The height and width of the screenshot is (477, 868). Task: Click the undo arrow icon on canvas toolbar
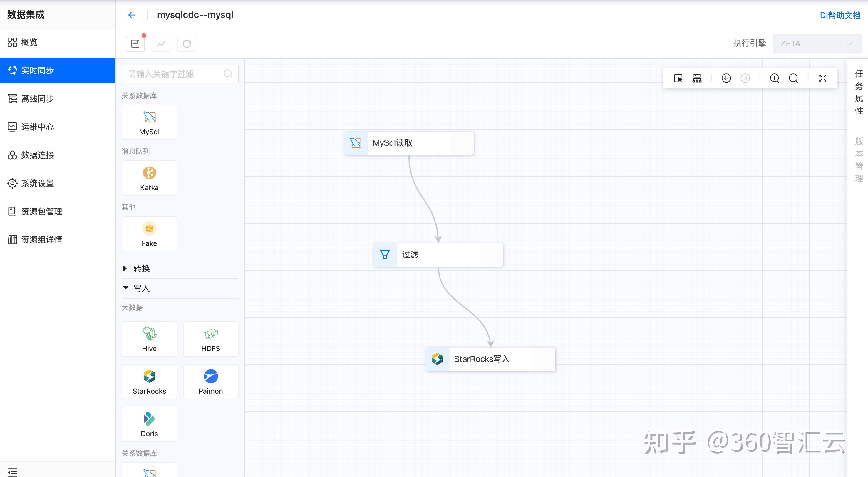point(726,78)
